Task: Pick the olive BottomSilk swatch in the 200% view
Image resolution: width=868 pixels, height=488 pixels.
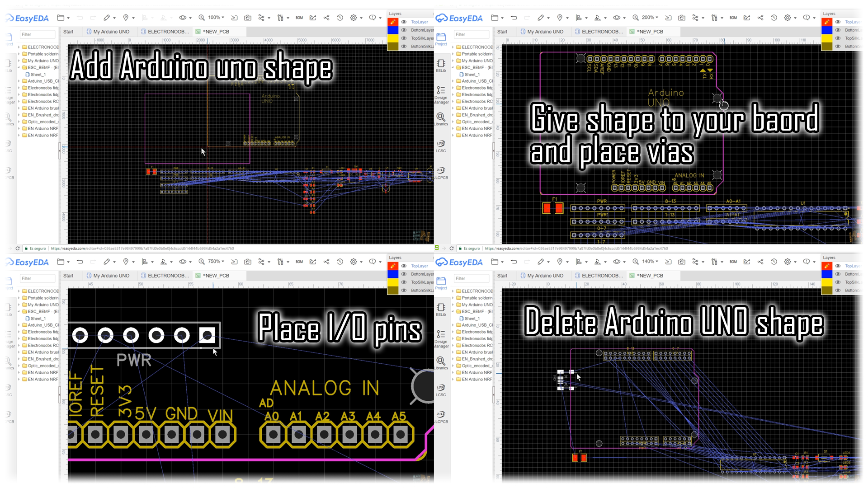Action: 827,47
